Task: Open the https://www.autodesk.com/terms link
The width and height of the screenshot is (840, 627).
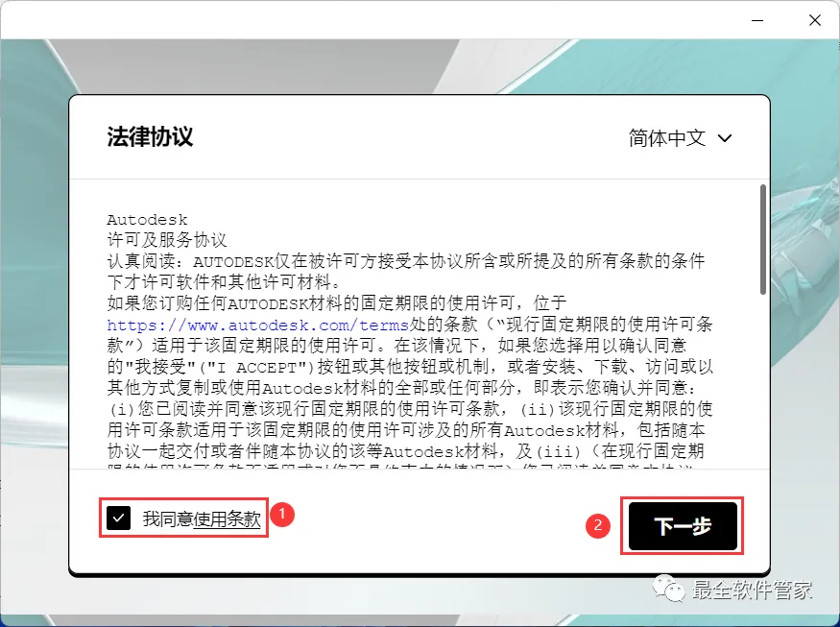Action: (257, 325)
